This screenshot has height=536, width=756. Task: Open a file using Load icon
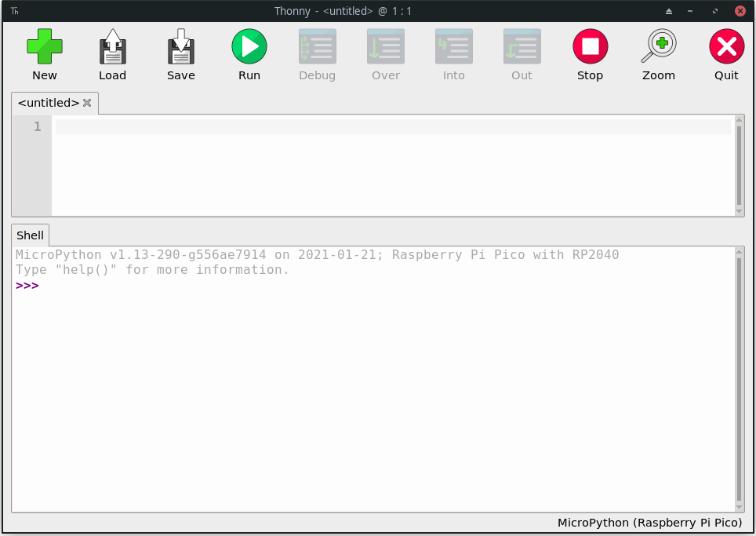pyautogui.click(x=113, y=46)
